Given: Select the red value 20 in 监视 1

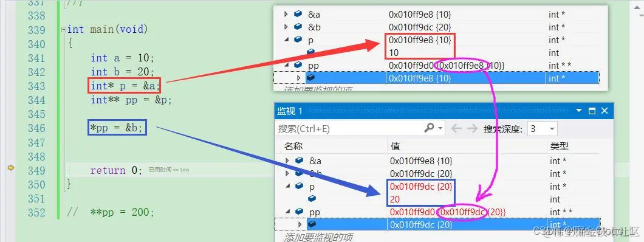Looking at the screenshot, I should [395, 199].
